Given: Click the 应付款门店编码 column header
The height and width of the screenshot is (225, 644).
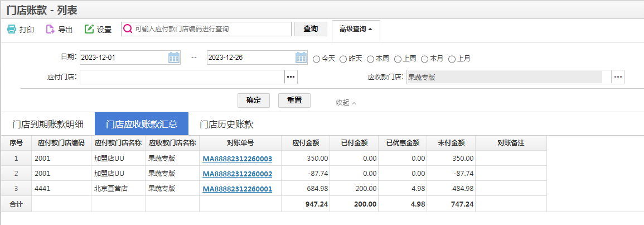Looking at the screenshot, I should (61, 143).
